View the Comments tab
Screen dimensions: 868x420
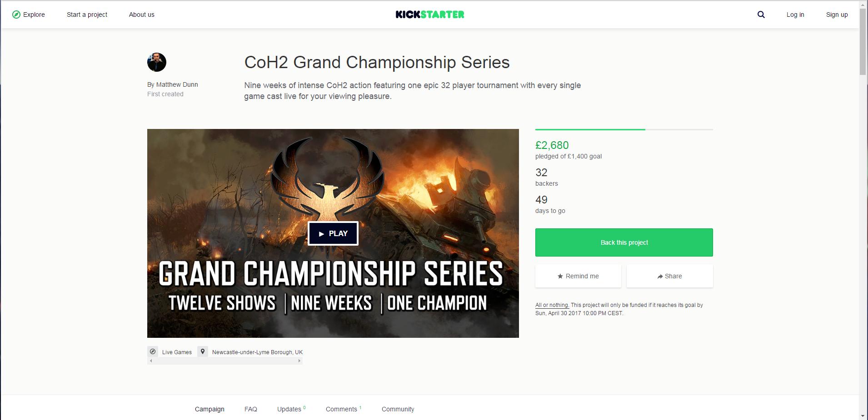click(344, 409)
